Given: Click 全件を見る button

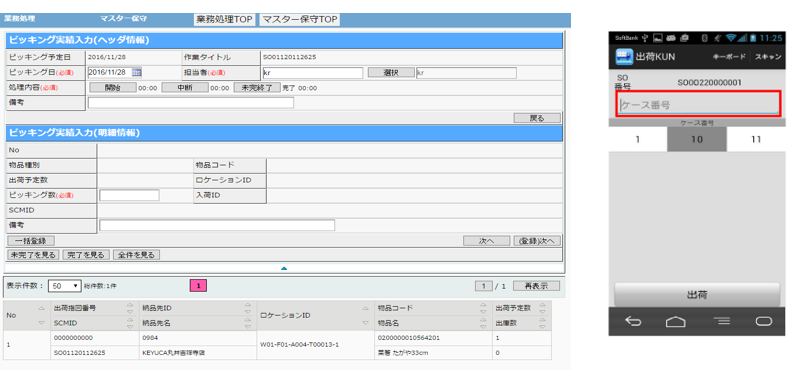Looking at the screenshot, I should (x=137, y=255).
